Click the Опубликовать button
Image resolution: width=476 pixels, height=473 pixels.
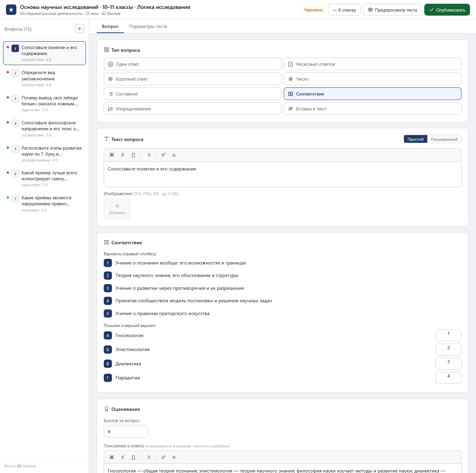447,10
